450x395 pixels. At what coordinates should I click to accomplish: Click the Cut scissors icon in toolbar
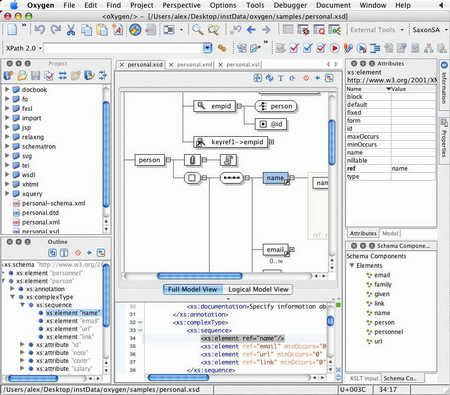coord(70,30)
